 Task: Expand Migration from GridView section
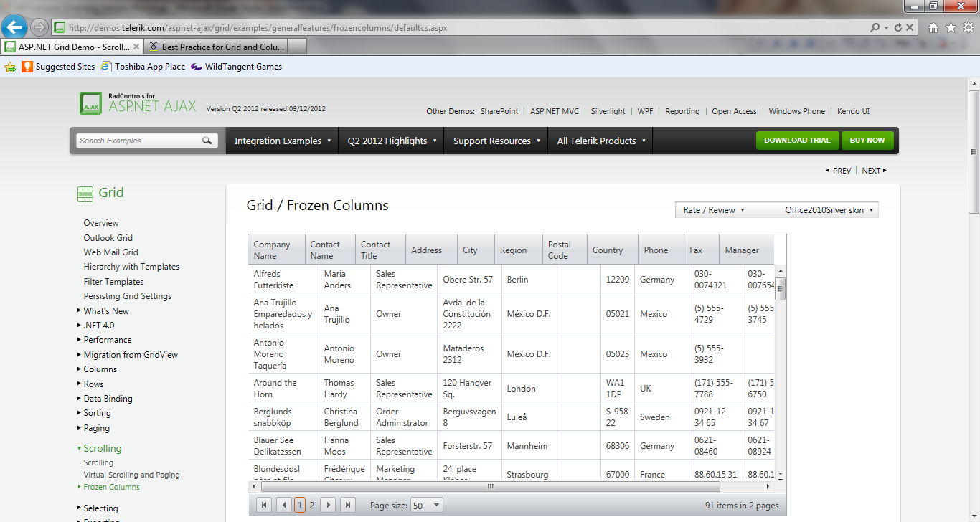[128, 355]
